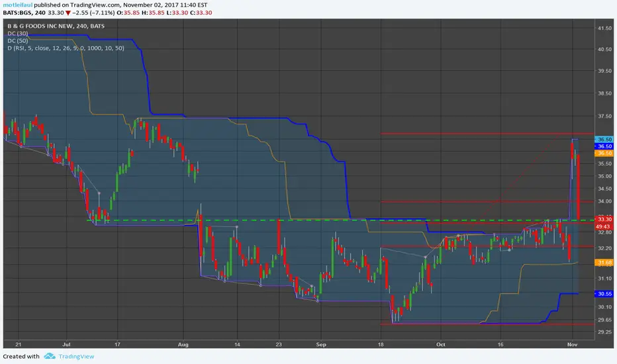This screenshot has width=617, height=364.
Task: Click the 21 date on time axis
Action: (18, 344)
